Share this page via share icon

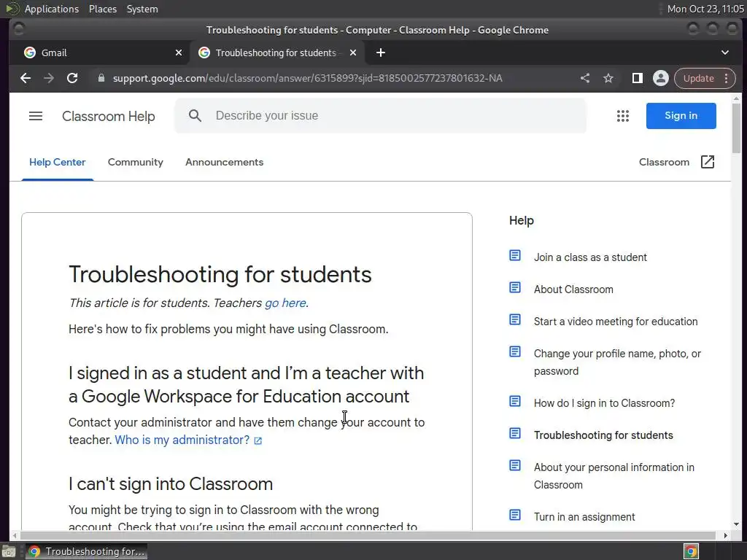tap(585, 78)
